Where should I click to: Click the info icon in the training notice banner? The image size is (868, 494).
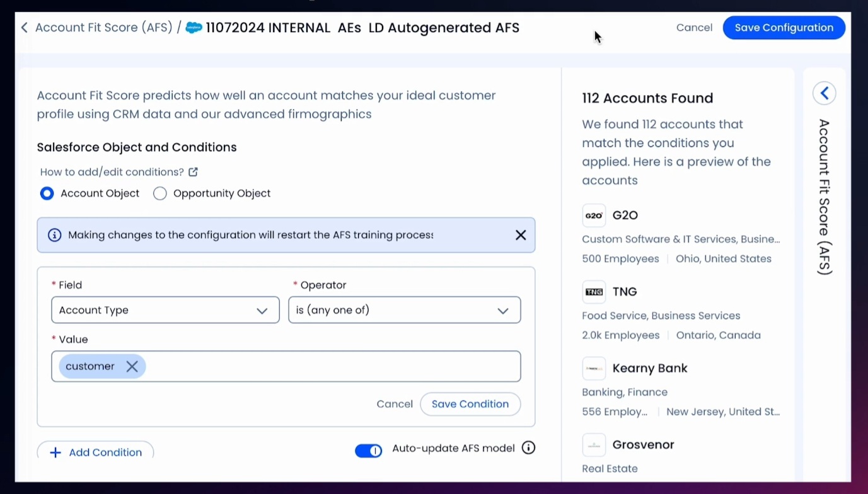pos(55,235)
